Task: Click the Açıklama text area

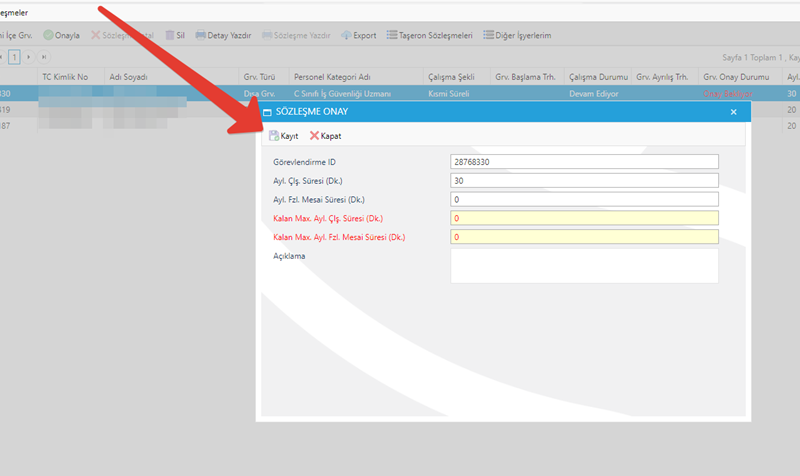Action: [585, 266]
